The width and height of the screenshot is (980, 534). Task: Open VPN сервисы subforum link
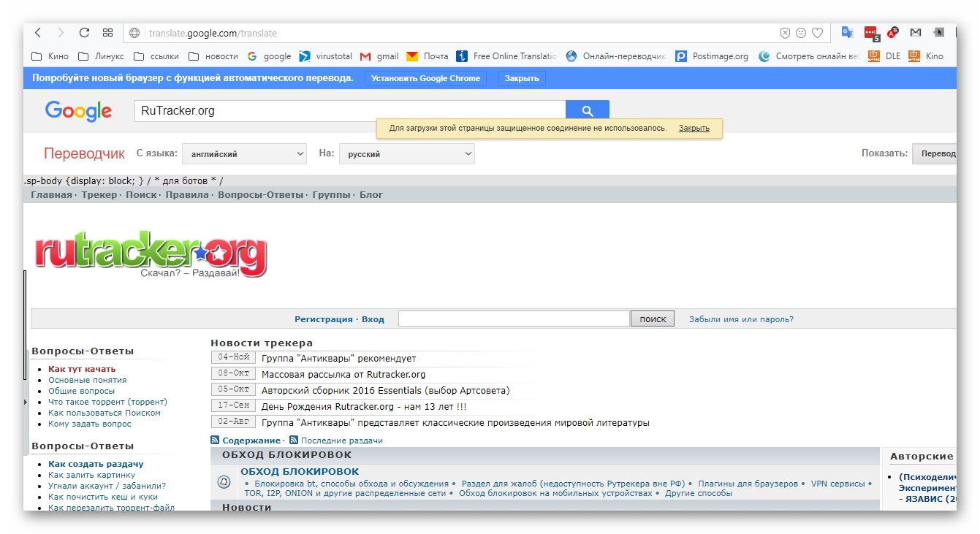837,484
